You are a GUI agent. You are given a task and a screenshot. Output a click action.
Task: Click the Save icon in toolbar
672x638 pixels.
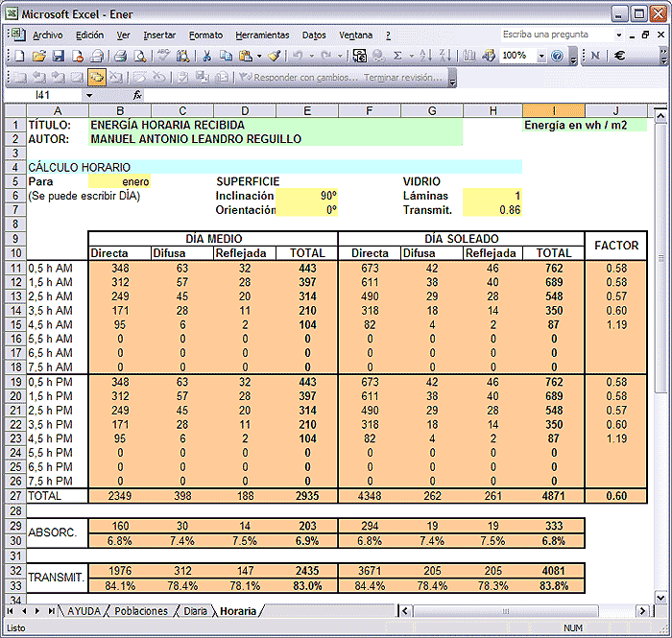[58, 56]
